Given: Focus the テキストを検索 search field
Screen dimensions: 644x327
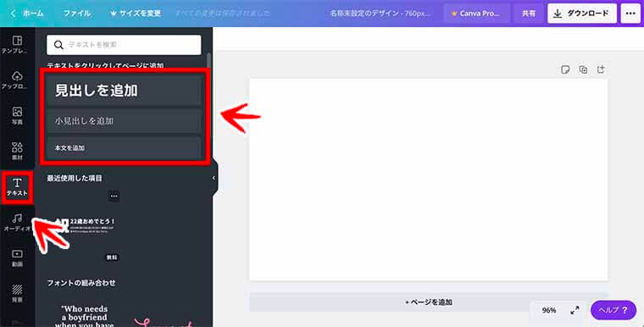Looking at the screenshot, I should pyautogui.click(x=124, y=45).
